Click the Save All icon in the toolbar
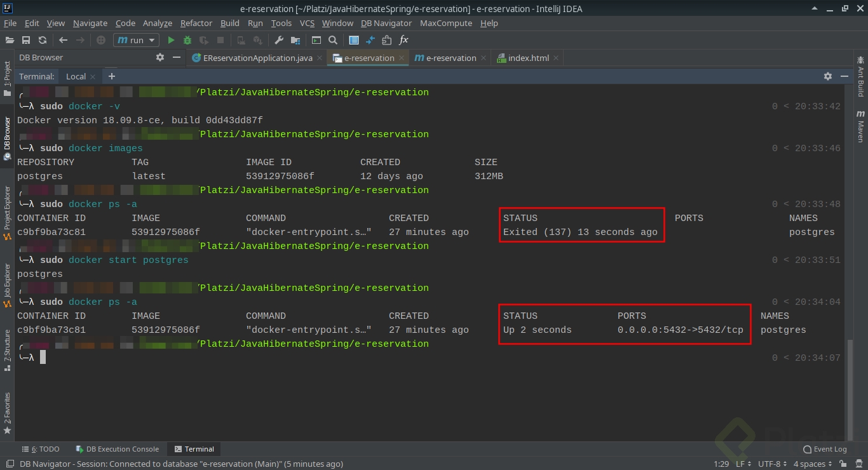The width and height of the screenshot is (868, 470). pyautogui.click(x=26, y=40)
